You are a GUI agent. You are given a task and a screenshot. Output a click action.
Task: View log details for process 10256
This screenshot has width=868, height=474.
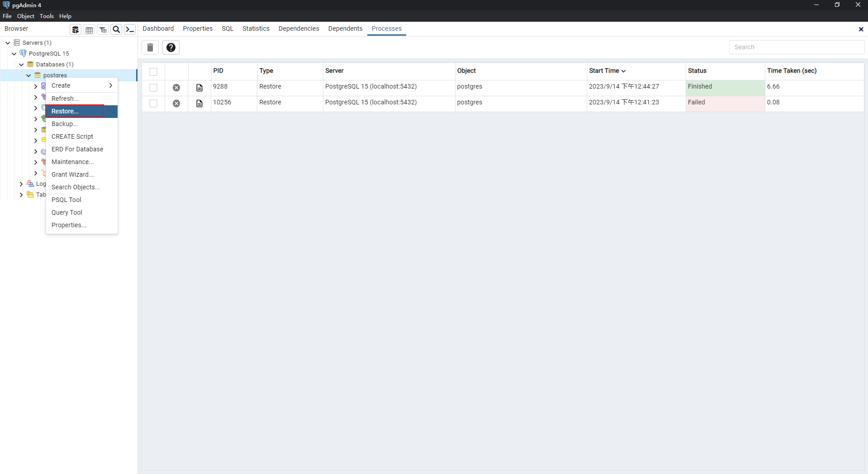pyautogui.click(x=199, y=103)
